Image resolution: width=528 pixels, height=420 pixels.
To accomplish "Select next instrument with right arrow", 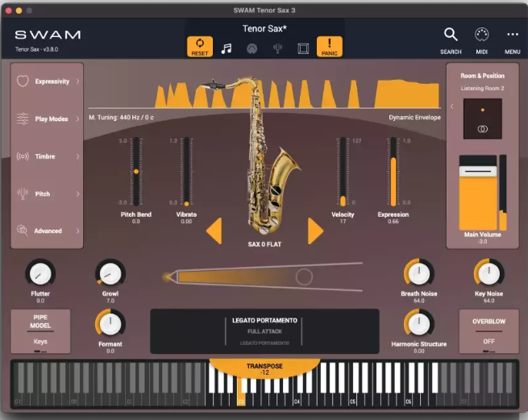I will coord(315,231).
